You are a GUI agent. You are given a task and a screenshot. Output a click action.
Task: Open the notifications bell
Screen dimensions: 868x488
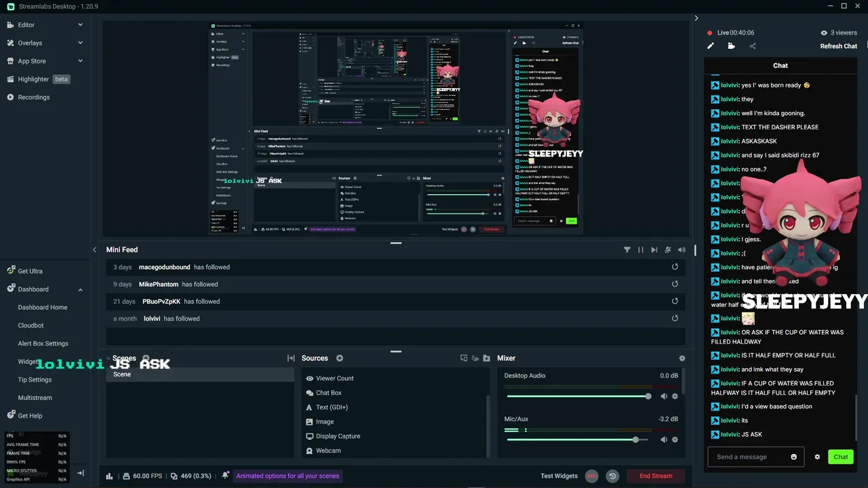click(x=225, y=476)
